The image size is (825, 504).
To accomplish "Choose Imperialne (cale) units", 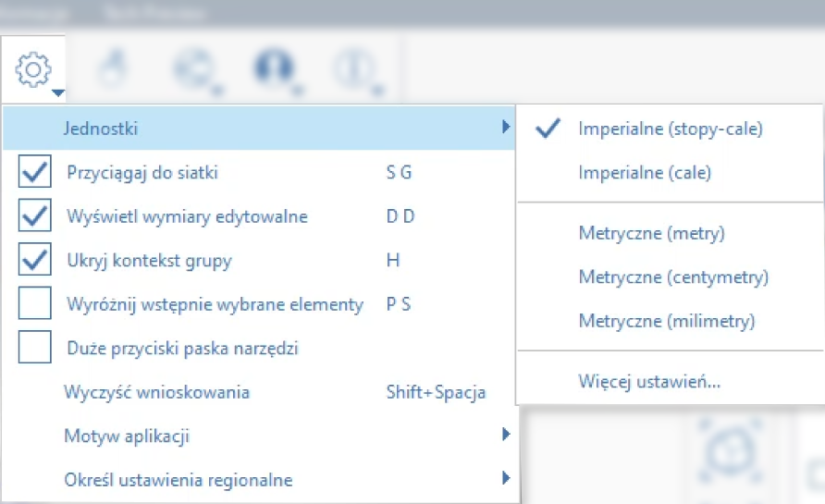I will click(645, 173).
